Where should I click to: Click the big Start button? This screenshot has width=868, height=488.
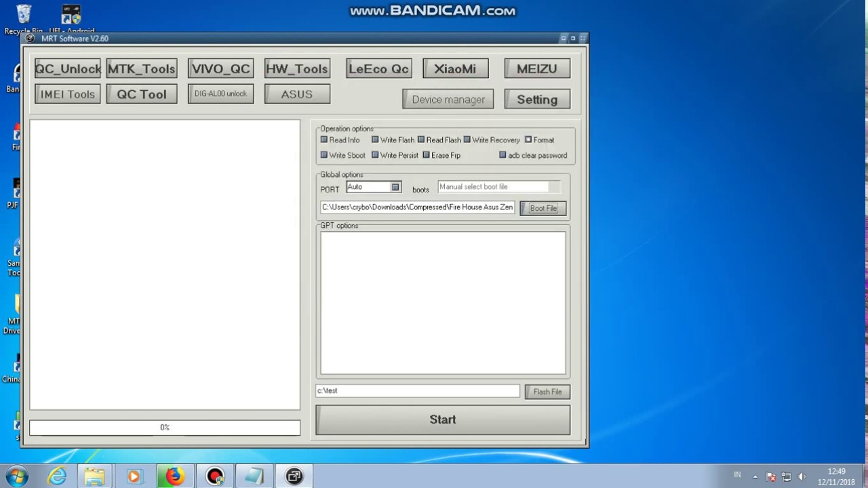pyautogui.click(x=443, y=420)
